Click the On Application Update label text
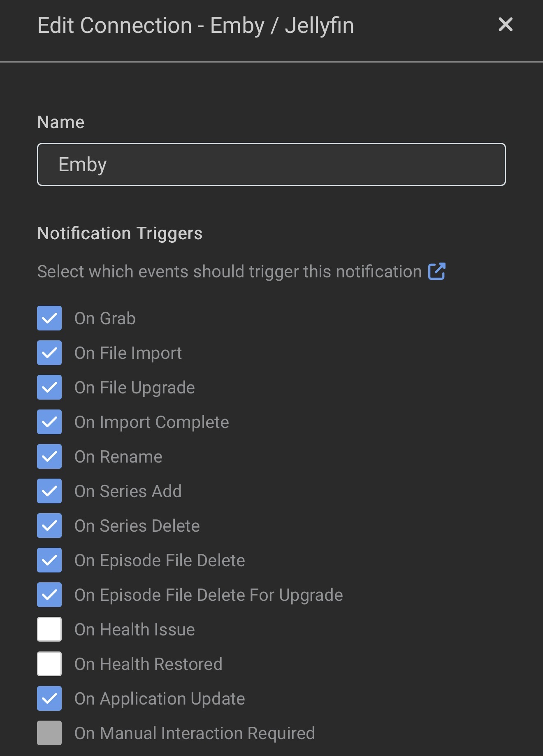543x756 pixels. point(160,699)
